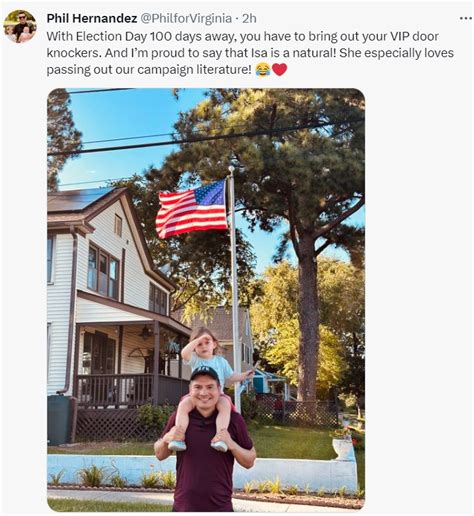Click the phrase "campaign literature!" in the tweet text
Viewport: 474px width, 516px height.
tap(194, 70)
